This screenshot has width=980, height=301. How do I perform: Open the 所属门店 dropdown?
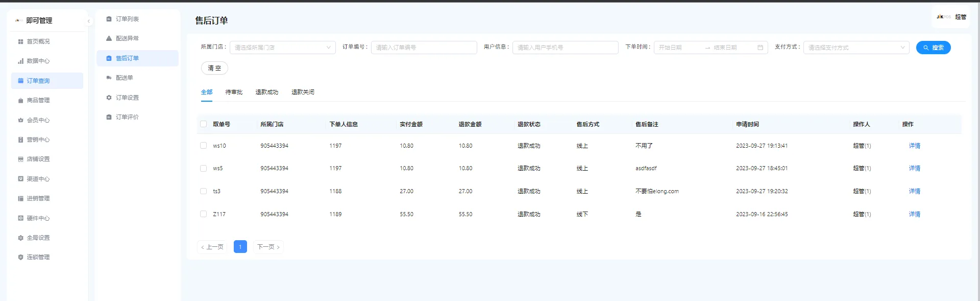pos(283,48)
